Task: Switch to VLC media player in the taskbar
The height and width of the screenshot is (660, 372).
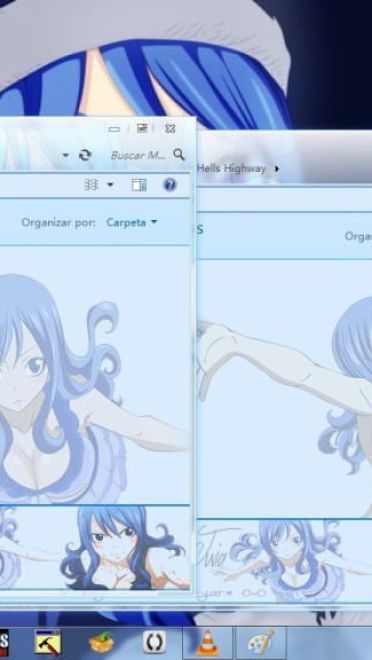Action: tap(208, 643)
